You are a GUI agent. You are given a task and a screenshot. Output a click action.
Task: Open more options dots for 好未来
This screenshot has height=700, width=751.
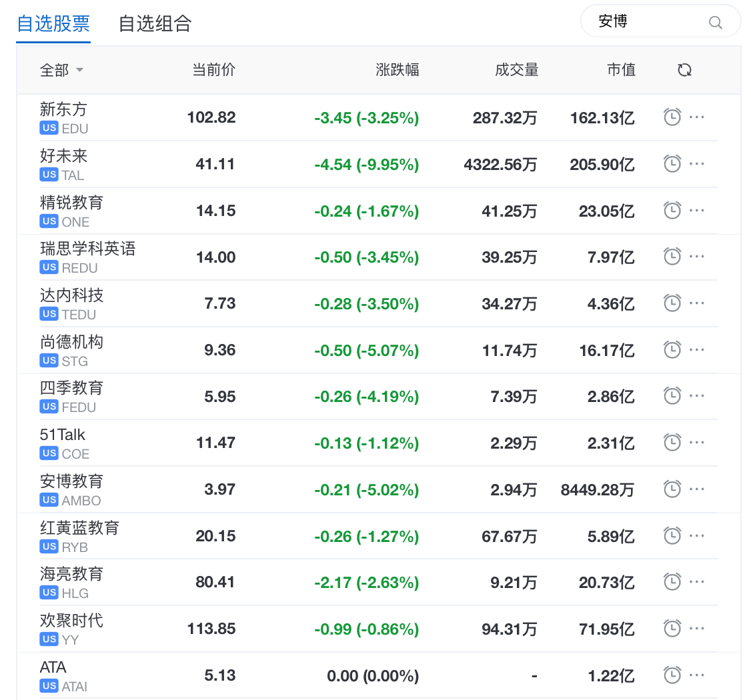click(x=696, y=164)
